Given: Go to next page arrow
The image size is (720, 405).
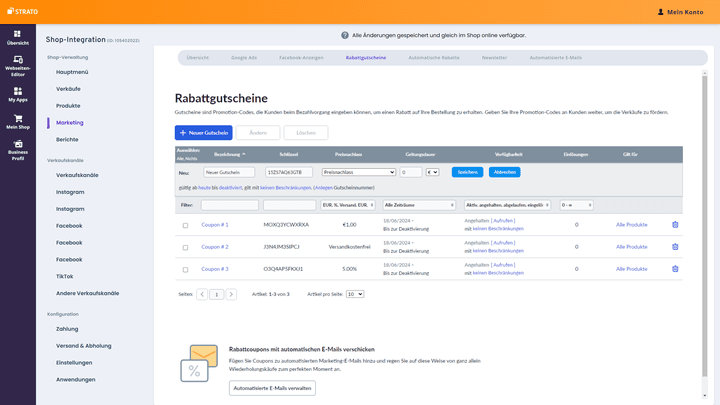Looking at the screenshot, I should (x=231, y=294).
